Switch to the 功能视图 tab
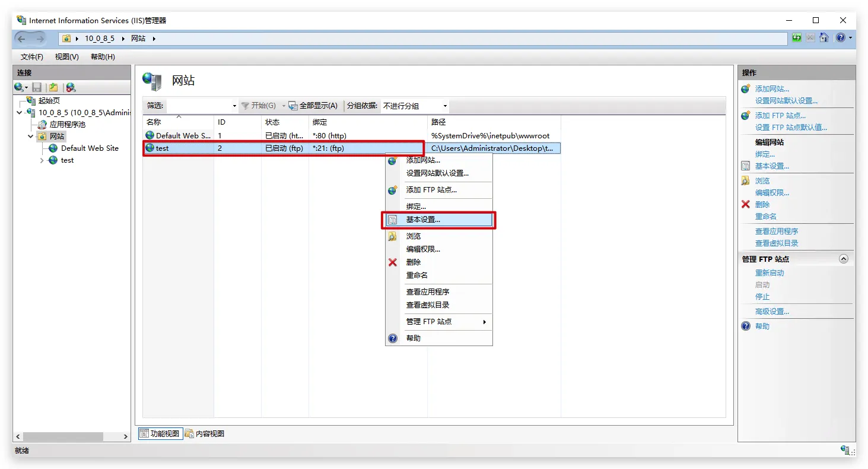Screen dimensions: 868x469 [x=160, y=434]
